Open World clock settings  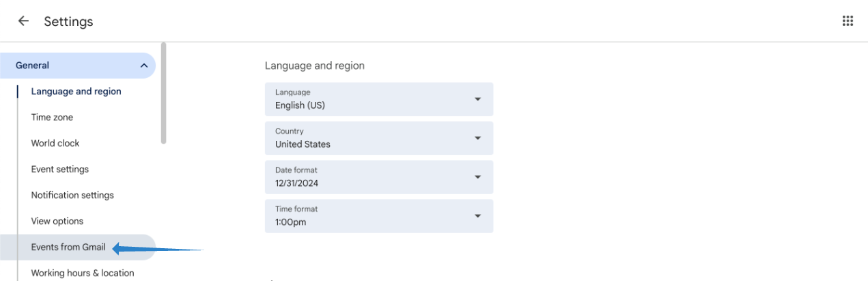coord(55,144)
